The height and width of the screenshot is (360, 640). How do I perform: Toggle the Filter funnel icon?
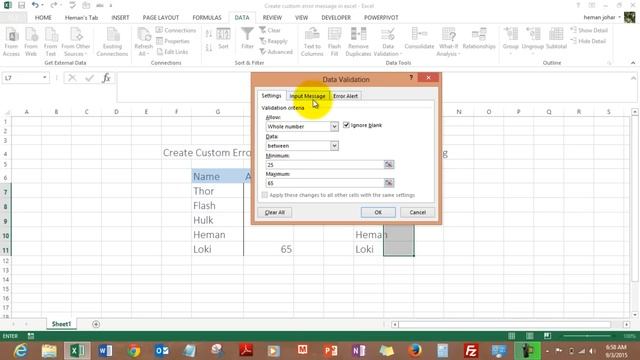[247, 39]
